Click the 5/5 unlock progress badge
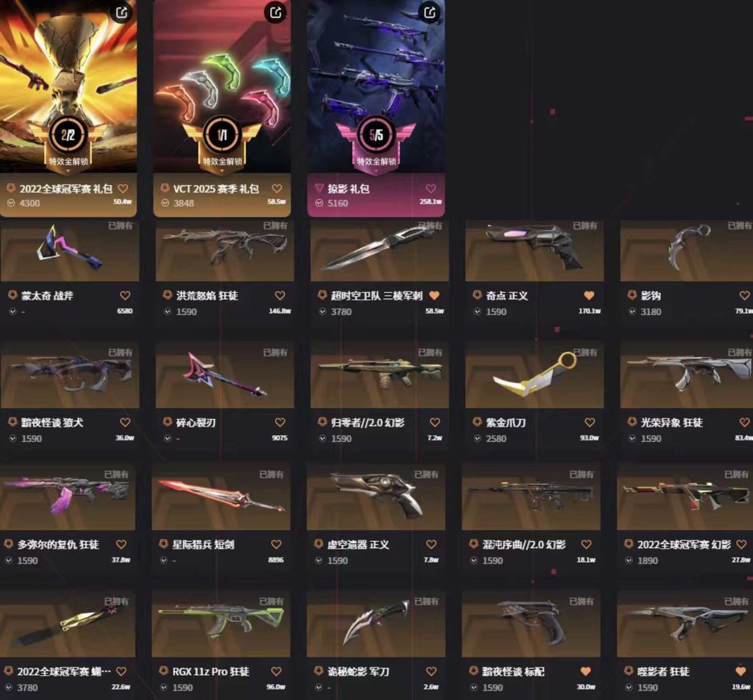Screen dimensions: 753x700 (x=376, y=135)
